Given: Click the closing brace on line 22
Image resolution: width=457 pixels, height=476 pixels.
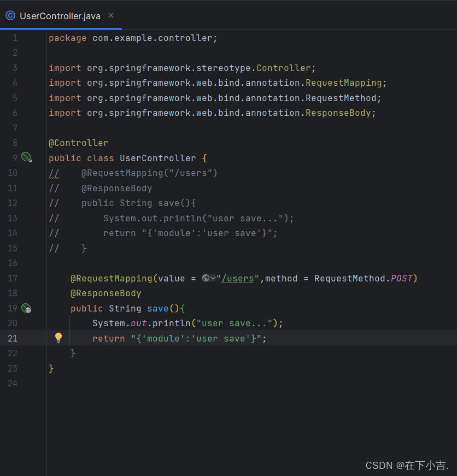Looking at the screenshot, I should (x=73, y=354).
